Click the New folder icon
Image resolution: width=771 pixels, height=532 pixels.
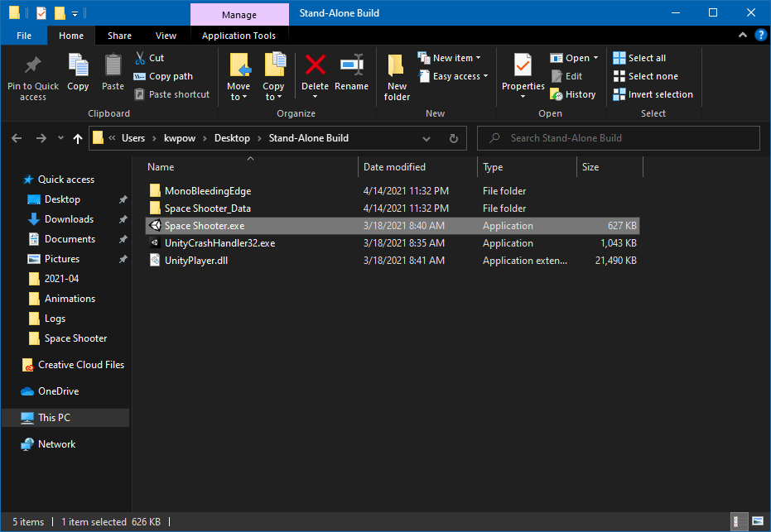pos(397,65)
